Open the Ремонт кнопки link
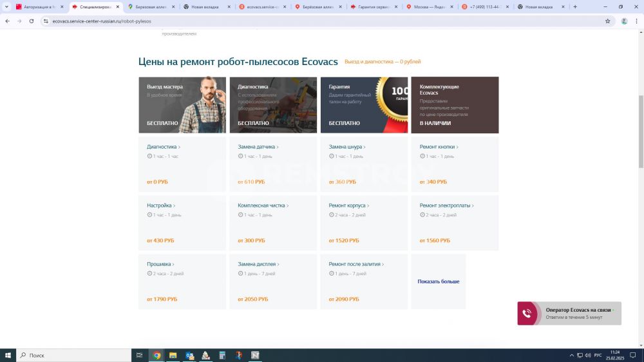Image resolution: width=644 pixels, height=362 pixels. pyautogui.click(x=439, y=147)
